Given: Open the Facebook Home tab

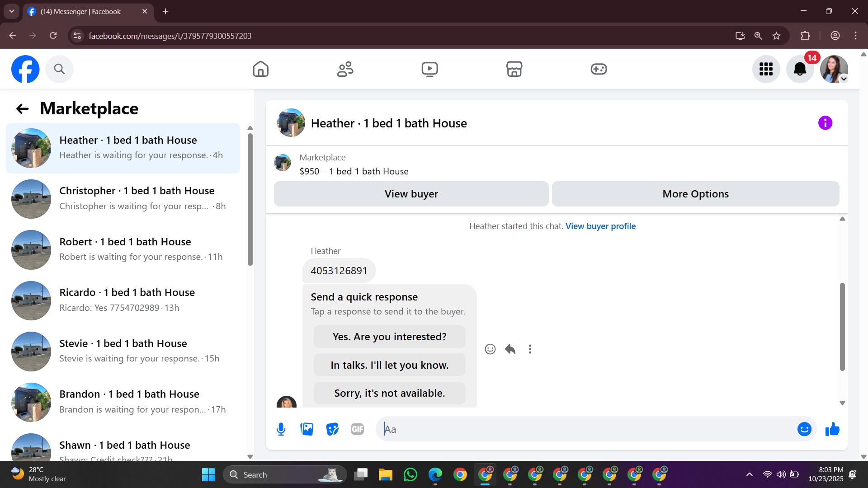Looking at the screenshot, I should (260, 69).
